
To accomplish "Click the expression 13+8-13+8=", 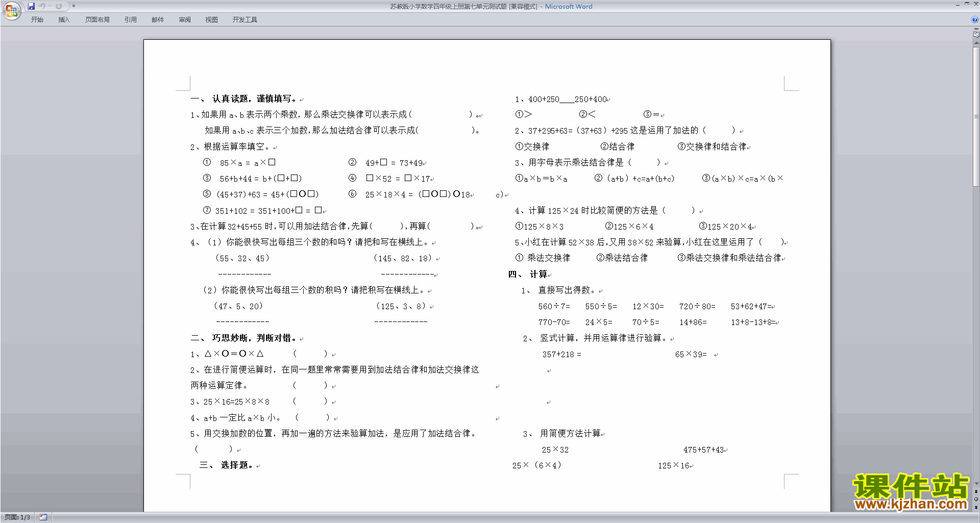I will [753, 322].
